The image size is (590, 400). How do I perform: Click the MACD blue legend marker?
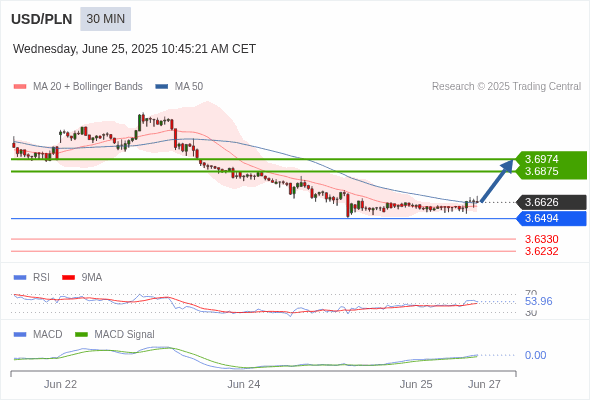click(20, 334)
